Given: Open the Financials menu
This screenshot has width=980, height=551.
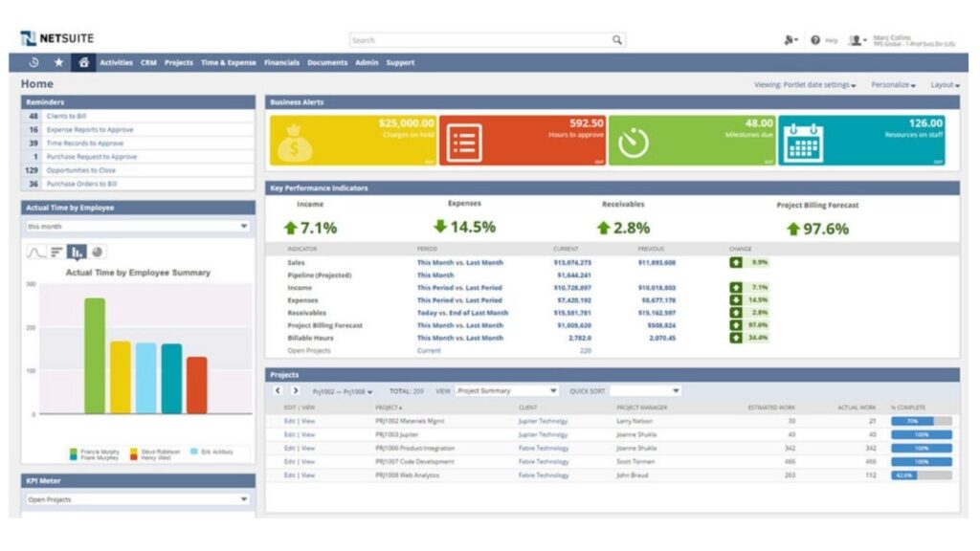Looking at the screenshot, I should coord(281,62).
